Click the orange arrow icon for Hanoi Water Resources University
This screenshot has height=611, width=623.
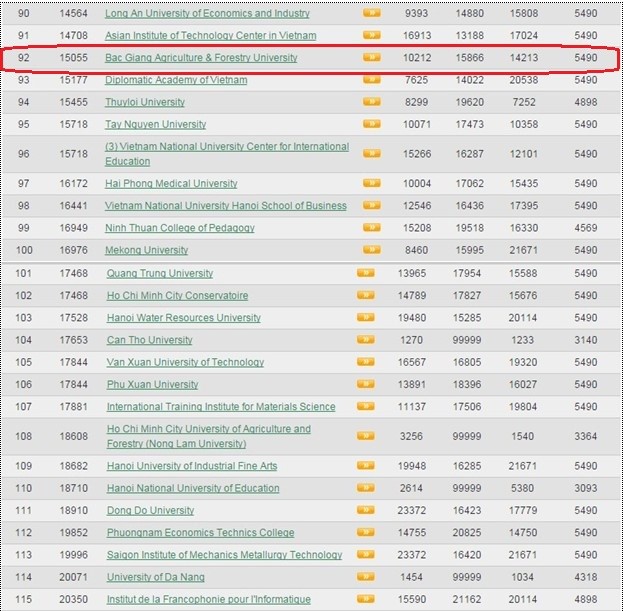coord(366,317)
